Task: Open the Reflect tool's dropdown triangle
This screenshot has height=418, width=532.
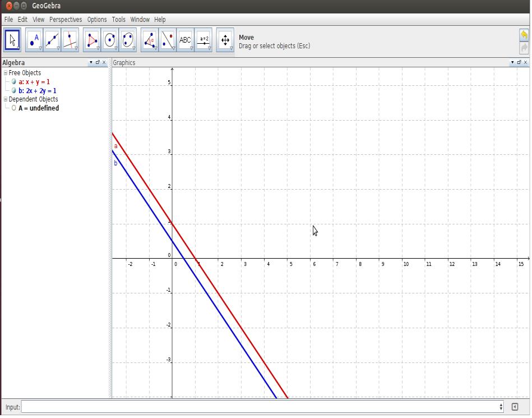Action: click(174, 49)
